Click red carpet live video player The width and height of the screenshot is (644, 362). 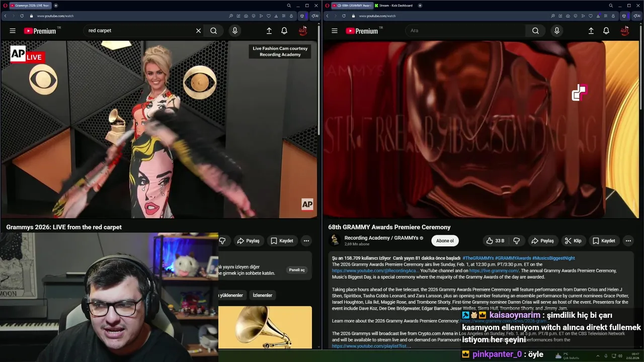coord(159,130)
